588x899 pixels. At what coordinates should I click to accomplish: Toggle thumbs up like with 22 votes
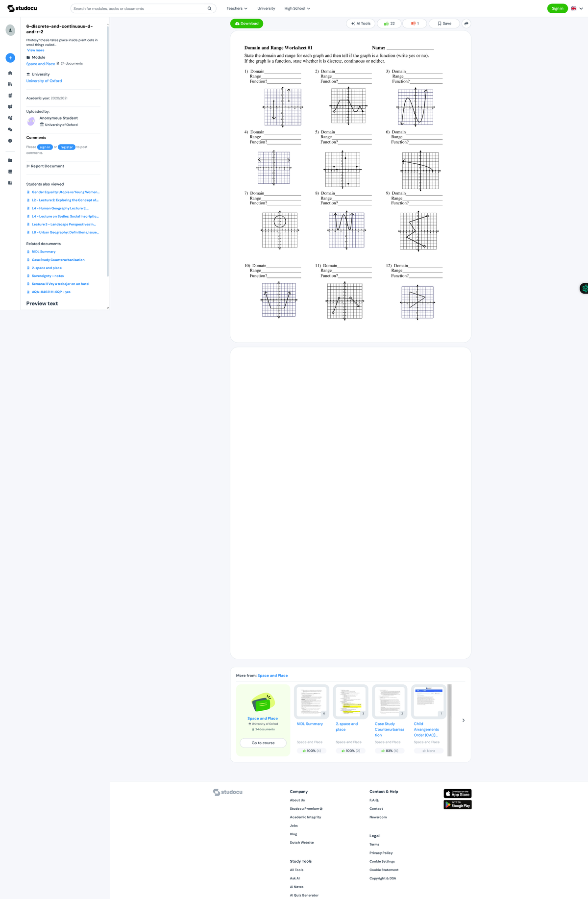pyautogui.click(x=390, y=24)
